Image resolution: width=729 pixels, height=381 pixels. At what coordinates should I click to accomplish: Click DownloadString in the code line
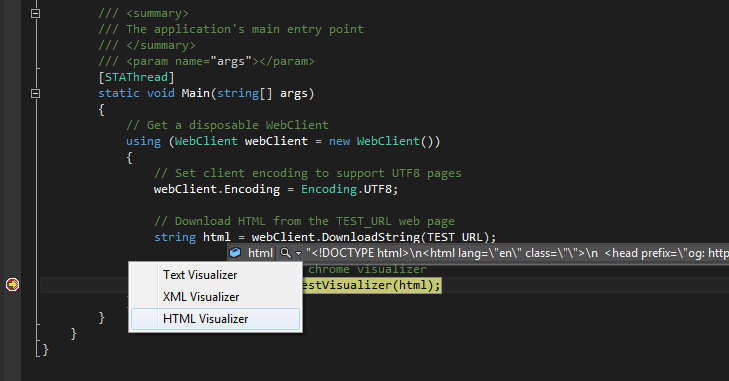[371, 237]
